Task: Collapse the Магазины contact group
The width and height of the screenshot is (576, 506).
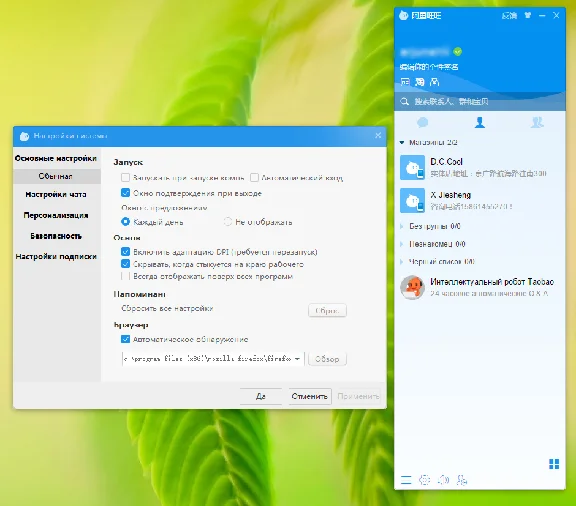Action: [402, 142]
